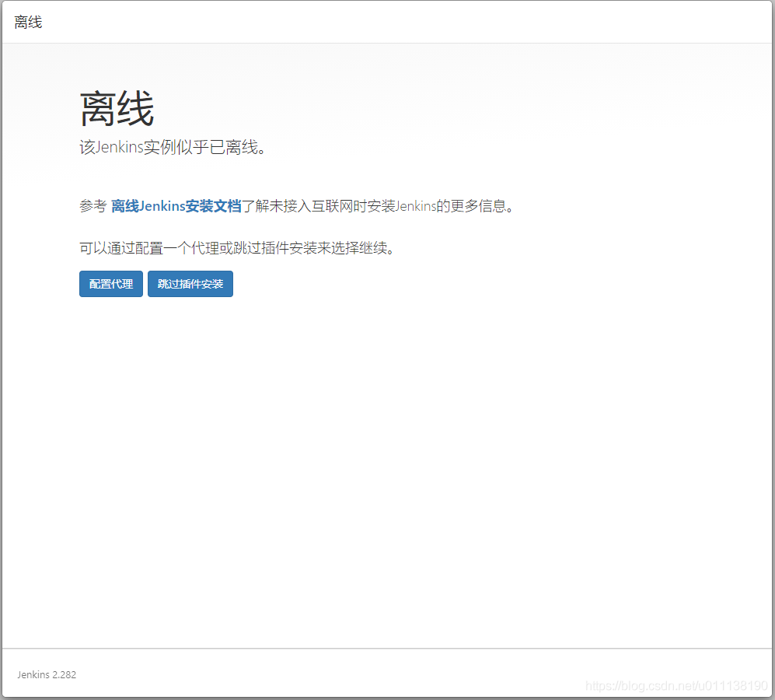Image resolution: width=775 pixels, height=700 pixels.
Task: Click the 跳过插件安装 button
Action: 190,284
